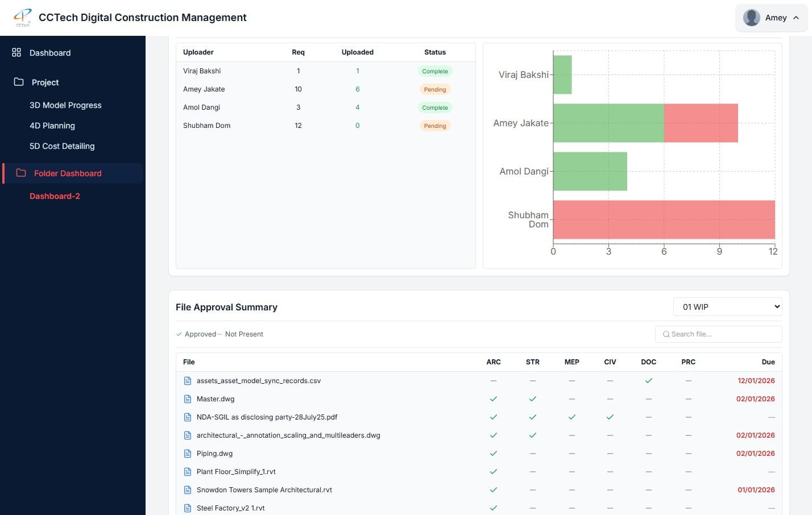The image size is (812, 515).
Task: Click the magnifier icon in file search
Action: tap(666, 334)
